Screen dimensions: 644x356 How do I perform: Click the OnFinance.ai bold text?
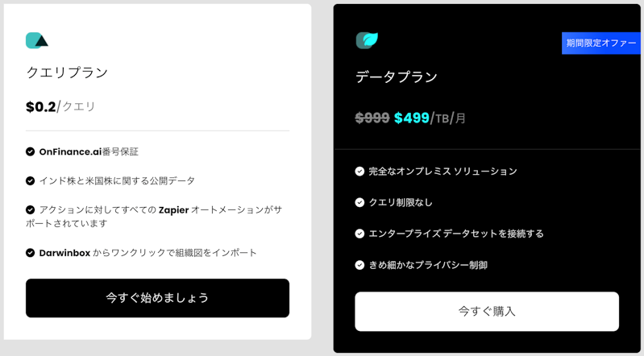tap(70, 152)
